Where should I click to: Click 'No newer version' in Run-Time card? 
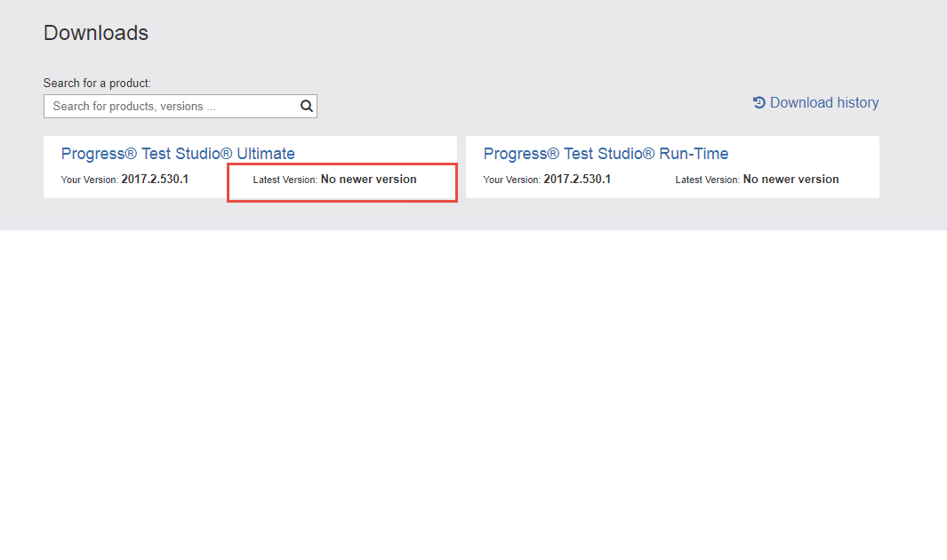791,179
